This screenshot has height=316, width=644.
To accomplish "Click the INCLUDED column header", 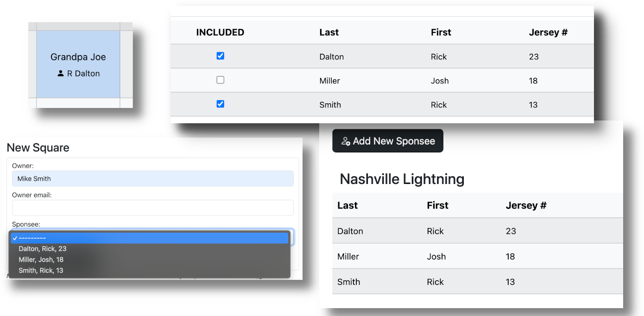I will (x=220, y=32).
